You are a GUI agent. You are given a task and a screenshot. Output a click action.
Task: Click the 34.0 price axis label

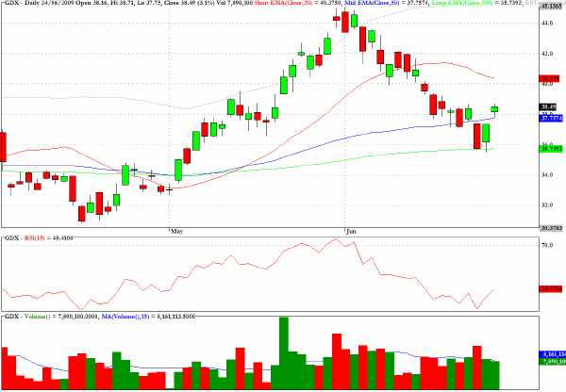tap(547, 175)
